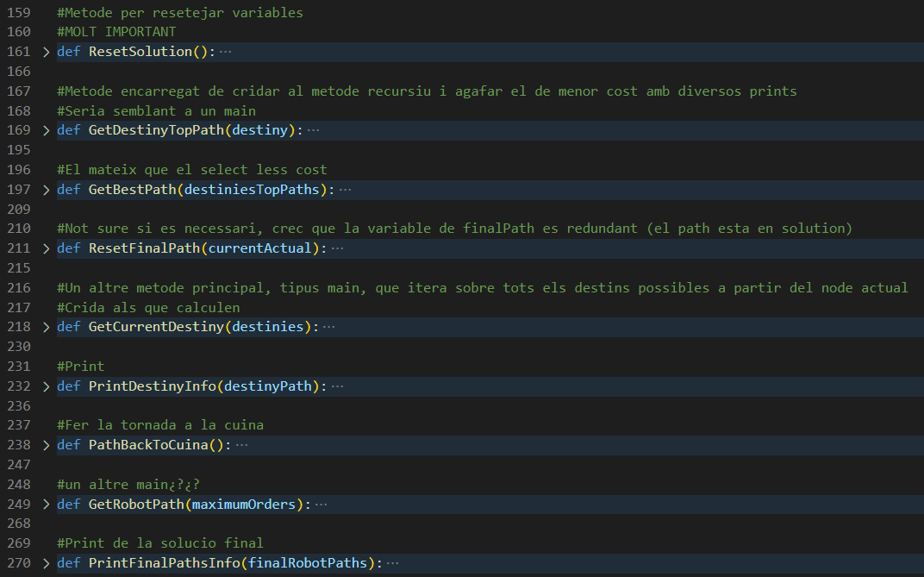Image resolution: width=924 pixels, height=577 pixels.
Task: Click the currentActual parameter
Action: click(x=260, y=248)
